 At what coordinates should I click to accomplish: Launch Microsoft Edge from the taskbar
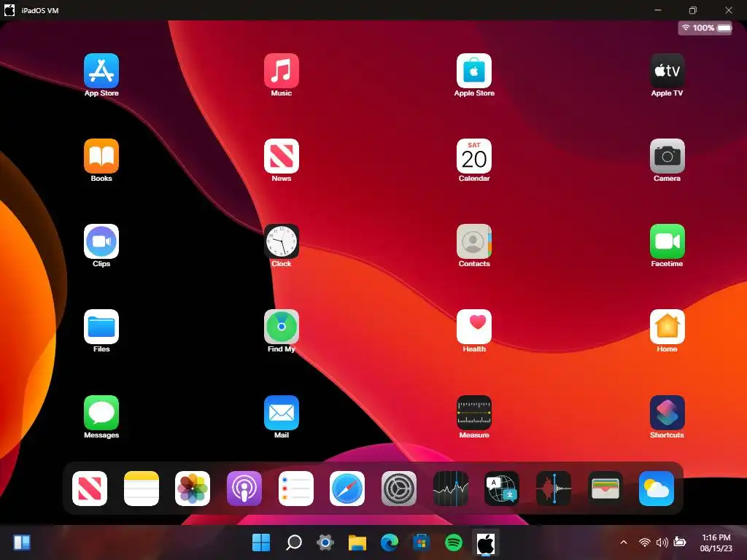click(x=390, y=542)
